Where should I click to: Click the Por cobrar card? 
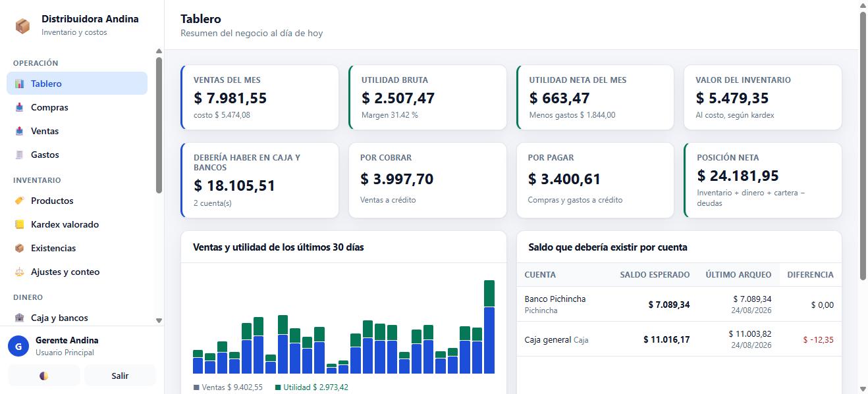click(427, 180)
